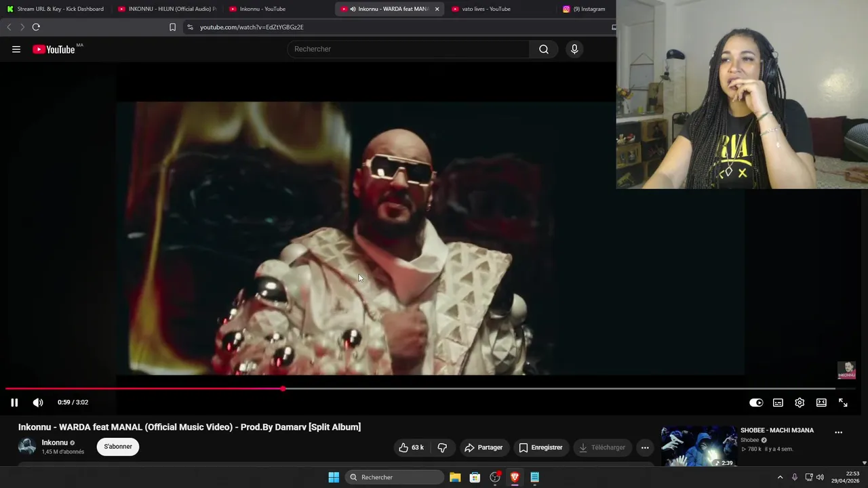Click the video title Inkonnu - WARDA feat MANAL

coord(189,427)
